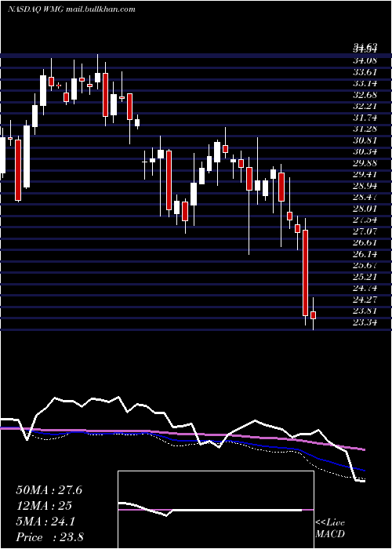The height and width of the screenshot is (549, 392).
Task: Click the 30.34 price axis label
Action: point(365,151)
